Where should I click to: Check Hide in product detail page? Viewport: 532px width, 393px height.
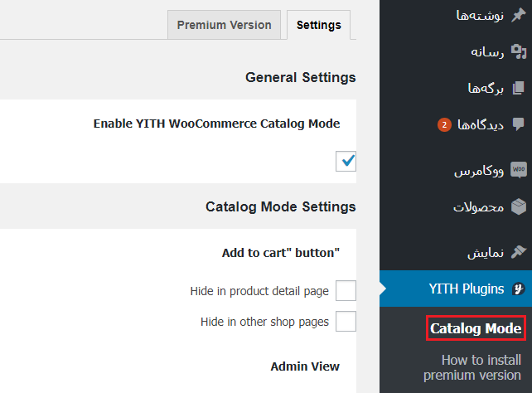(346, 290)
